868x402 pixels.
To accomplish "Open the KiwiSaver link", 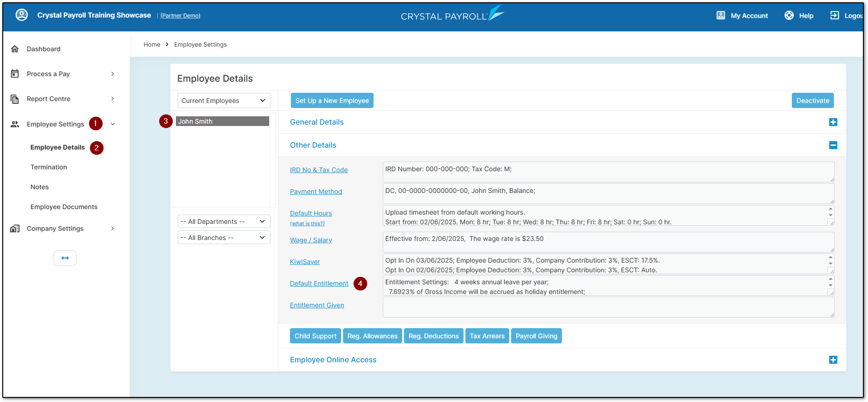I will pyautogui.click(x=305, y=262).
